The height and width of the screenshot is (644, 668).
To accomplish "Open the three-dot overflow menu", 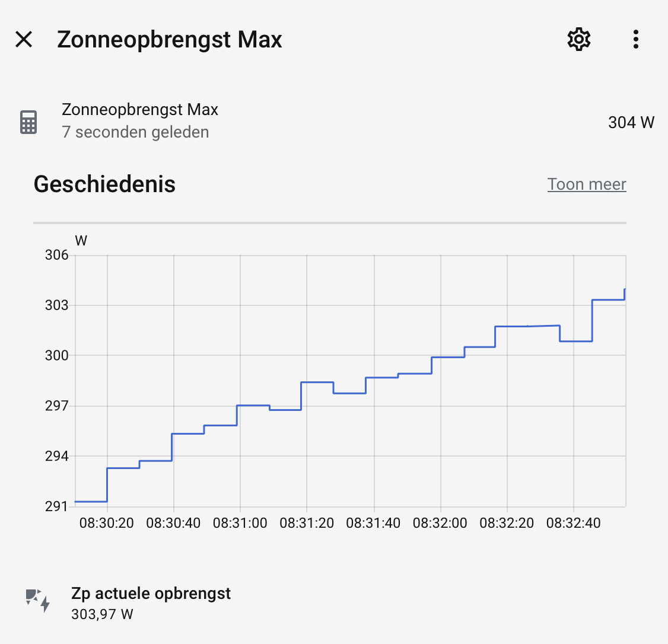I will coord(635,40).
